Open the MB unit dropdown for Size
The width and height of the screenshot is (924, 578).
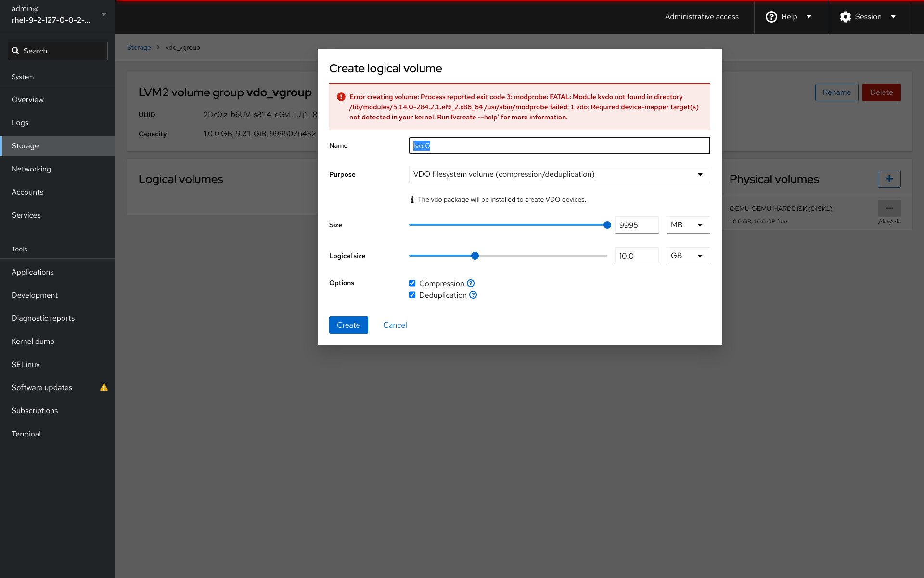pos(688,224)
